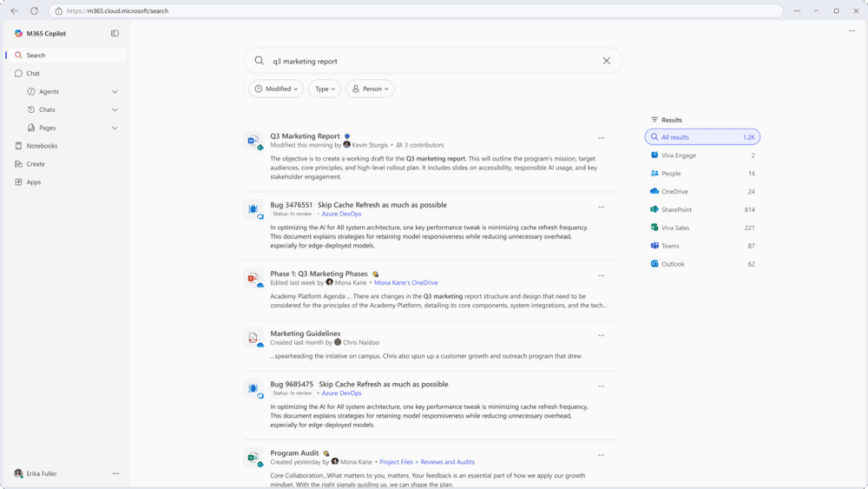Click the M365 Copilot logo icon
868x489 pixels.
pyautogui.click(x=18, y=33)
